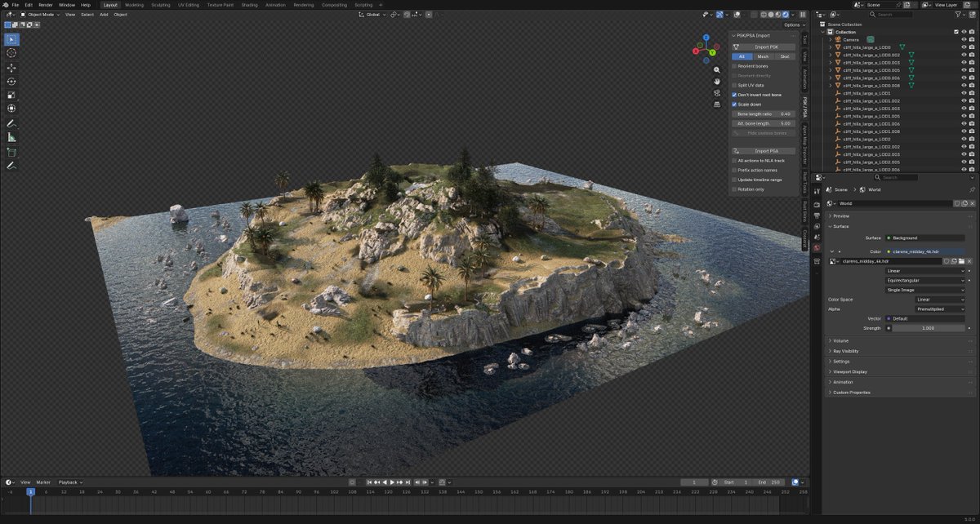The height and width of the screenshot is (524, 980).
Task: Uncheck Don't invert root bone
Action: click(734, 95)
